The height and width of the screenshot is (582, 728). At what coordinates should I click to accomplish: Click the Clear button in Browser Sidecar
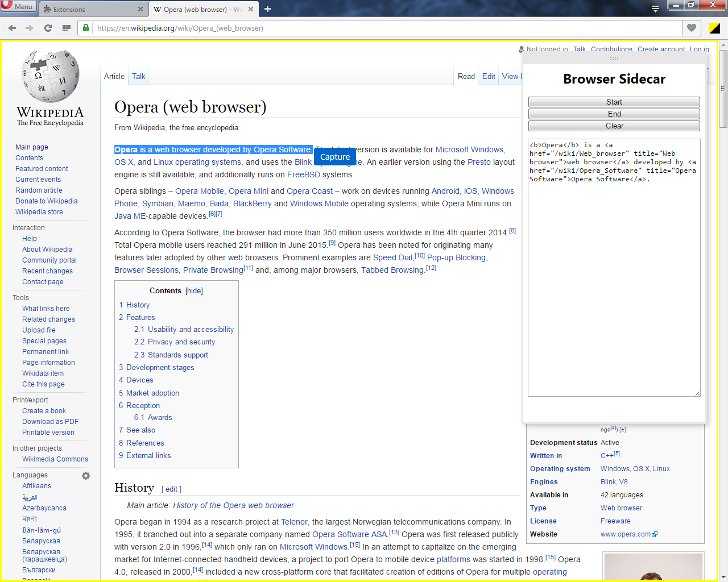(x=614, y=126)
